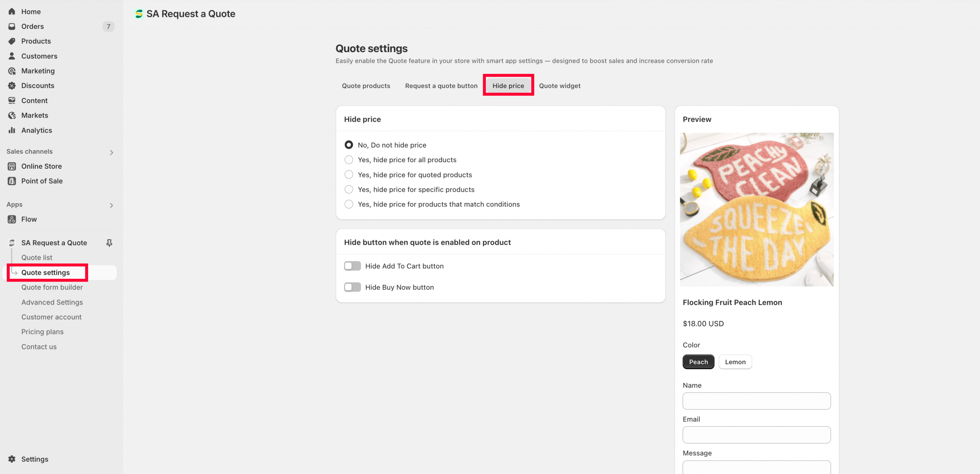Select 'Yes, hide price for all products'

pos(349,160)
